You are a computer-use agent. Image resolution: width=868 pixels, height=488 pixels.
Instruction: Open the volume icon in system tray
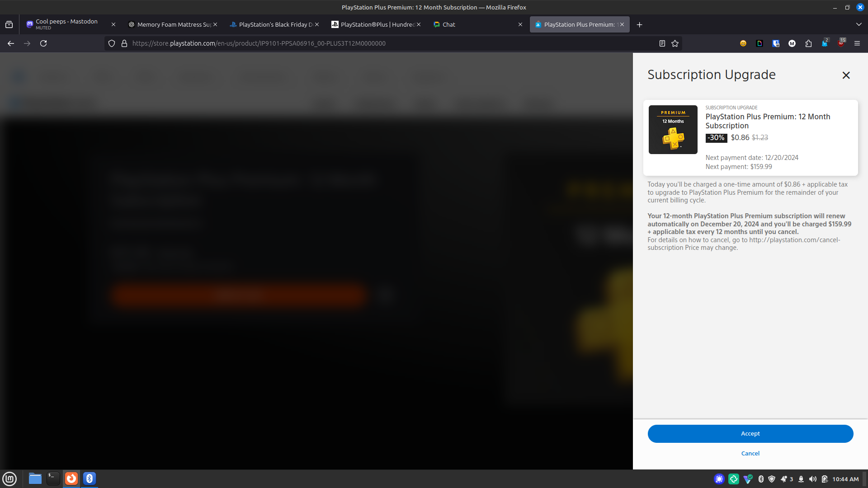point(812,479)
